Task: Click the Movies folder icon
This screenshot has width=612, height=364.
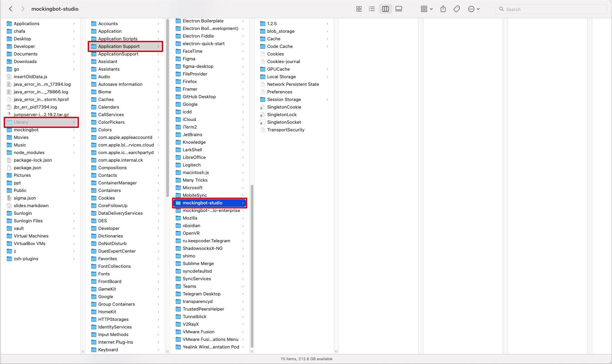Action: 9,137
